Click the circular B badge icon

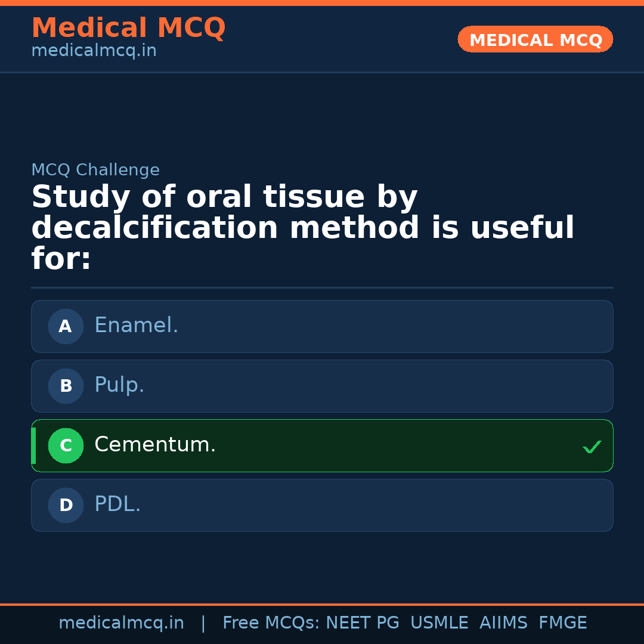click(66, 386)
